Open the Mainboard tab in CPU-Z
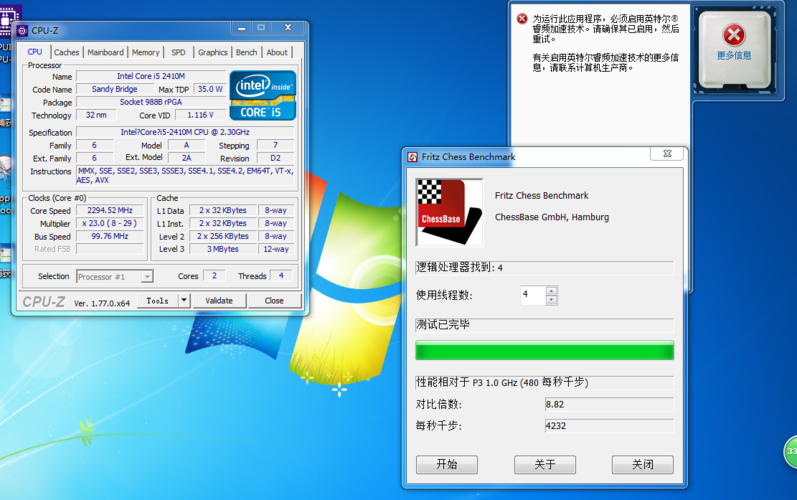797x500 pixels. coord(105,52)
